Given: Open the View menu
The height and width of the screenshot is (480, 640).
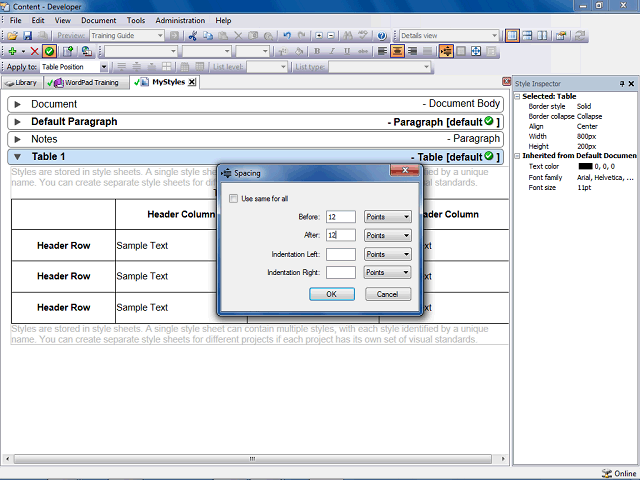Looking at the screenshot, I should [x=62, y=20].
